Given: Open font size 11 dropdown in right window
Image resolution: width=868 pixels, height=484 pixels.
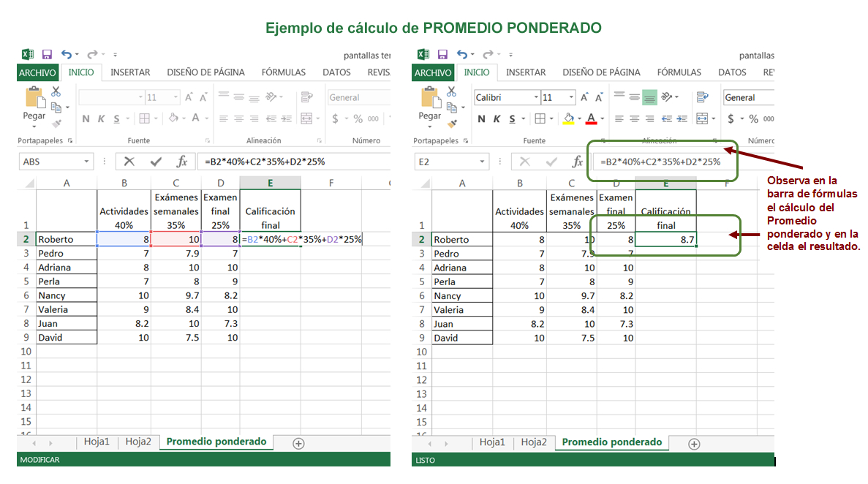Looking at the screenshot, I should click(571, 97).
